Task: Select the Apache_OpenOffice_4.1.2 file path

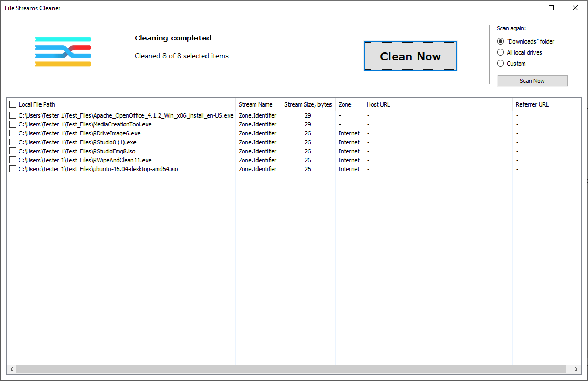Action: (x=126, y=115)
